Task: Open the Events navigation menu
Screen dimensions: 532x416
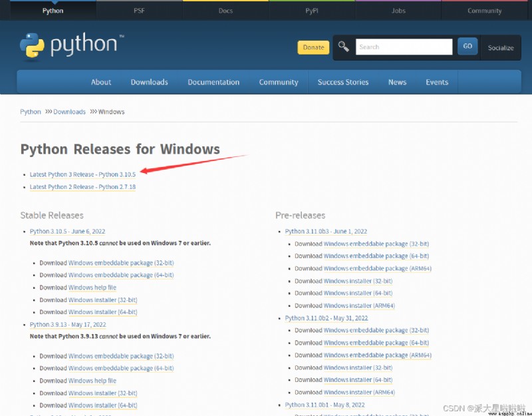Action: pos(437,82)
